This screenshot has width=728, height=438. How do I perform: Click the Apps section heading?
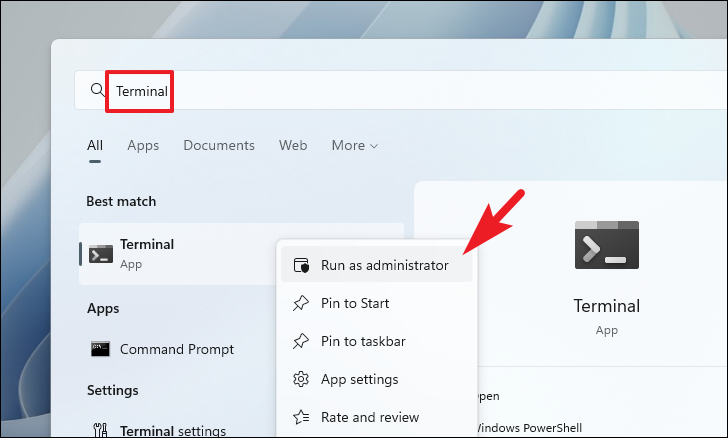point(103,309)
